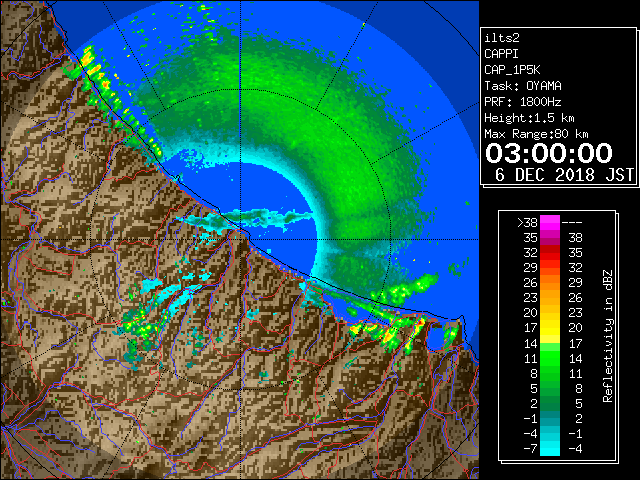Viewport: 640px width, 480px height.
Task: Click the cyan -7 dBZ legend color band
Action: tap(550, 448)
